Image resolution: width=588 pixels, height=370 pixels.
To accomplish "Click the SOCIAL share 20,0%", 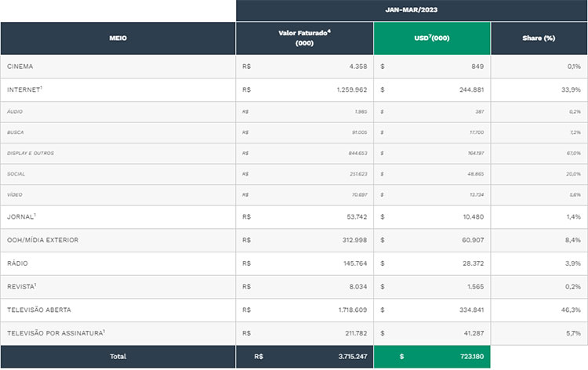I will point(574,174).
